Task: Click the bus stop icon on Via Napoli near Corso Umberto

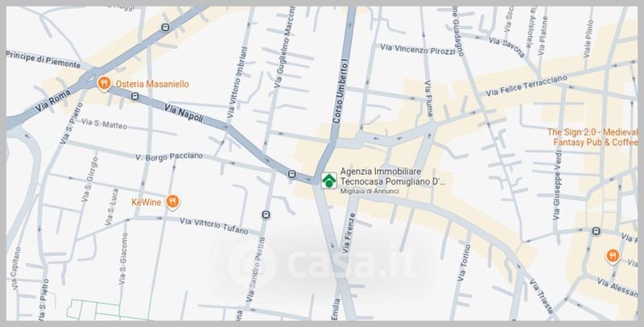Action: click(292, 174)
